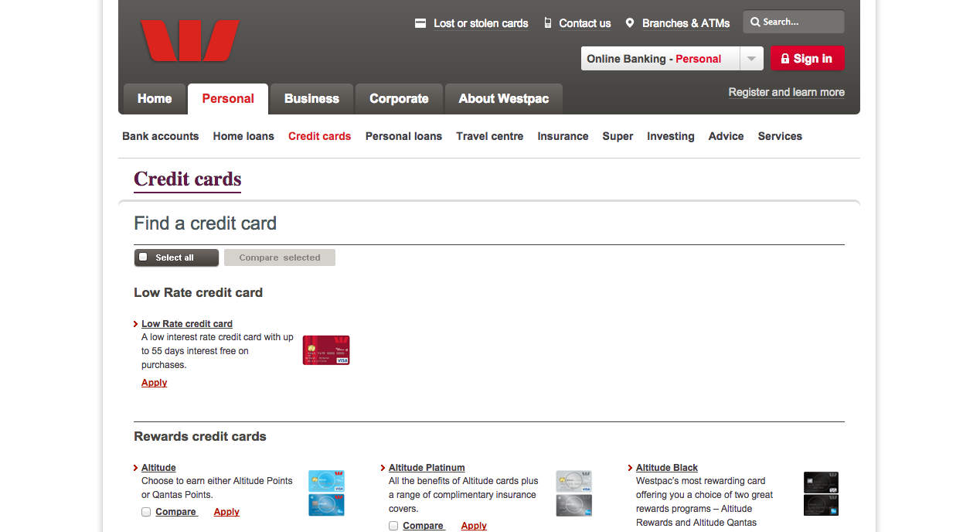Click the padlock icon on the Sign in button
980x532 pixels.
pos(785,59)
